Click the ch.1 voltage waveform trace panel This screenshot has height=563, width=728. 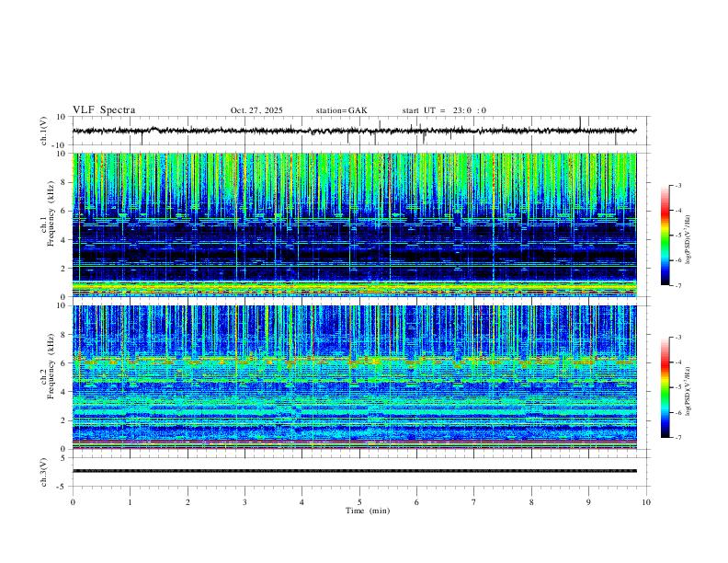coord(359,131)
